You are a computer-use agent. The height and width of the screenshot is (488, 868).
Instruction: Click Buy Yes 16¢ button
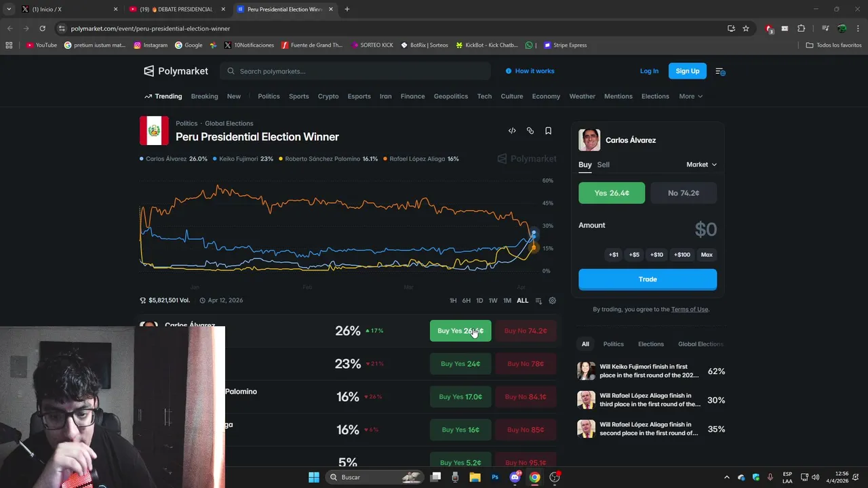point(460,430)
